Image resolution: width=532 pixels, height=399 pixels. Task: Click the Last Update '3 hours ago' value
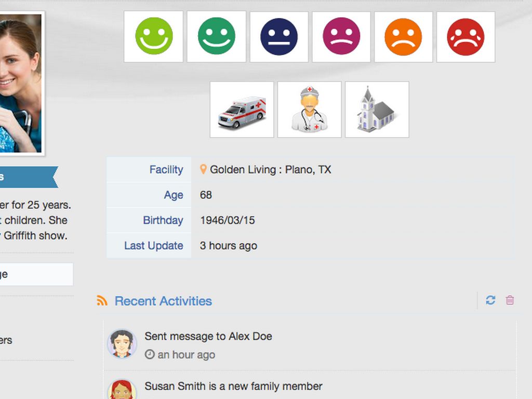tap(229, 246)
